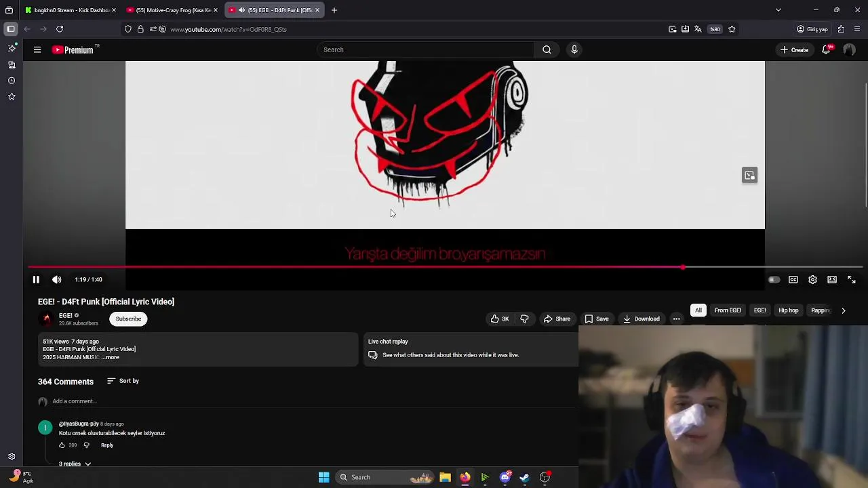
Task: List all tabs dropdown arrow
Action: 778,10
